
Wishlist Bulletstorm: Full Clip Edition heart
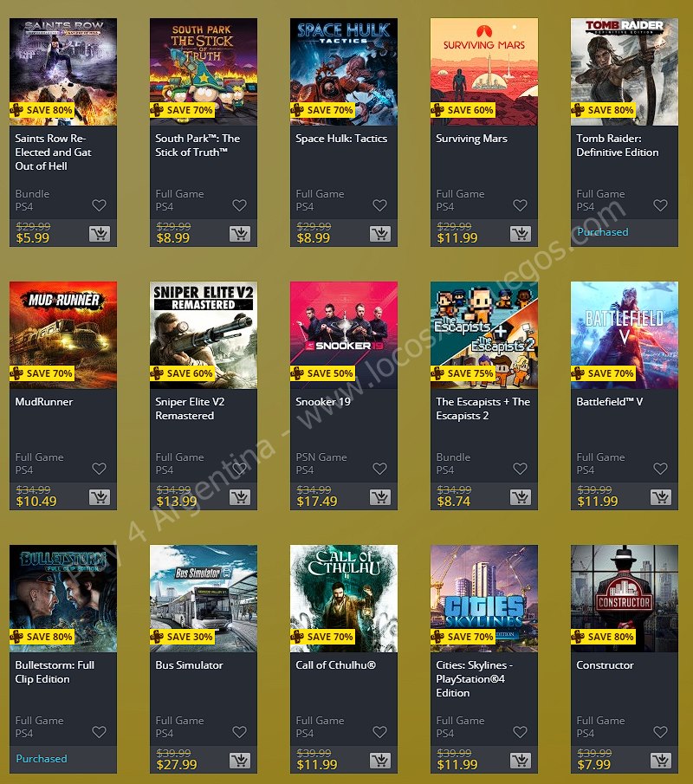(99, 732)
